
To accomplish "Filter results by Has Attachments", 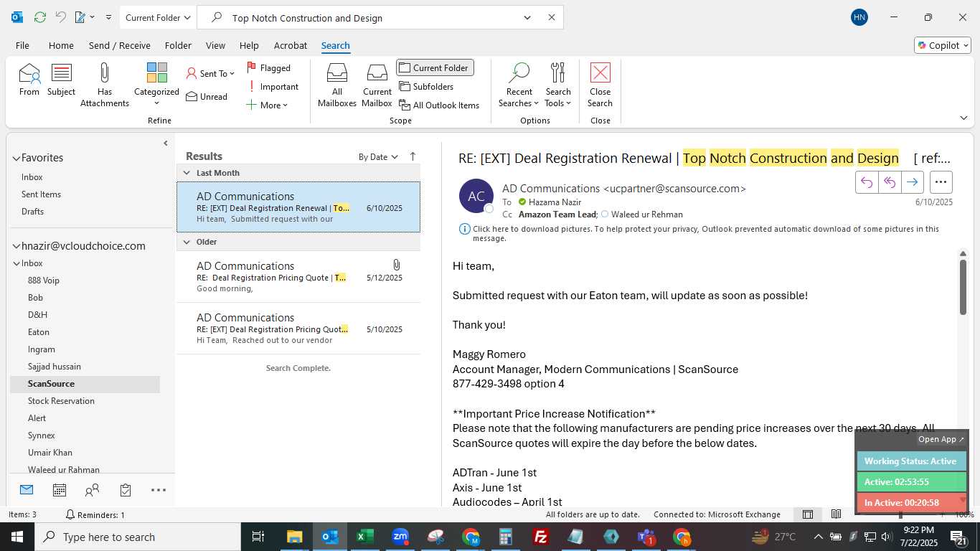I will pos(105,85).
